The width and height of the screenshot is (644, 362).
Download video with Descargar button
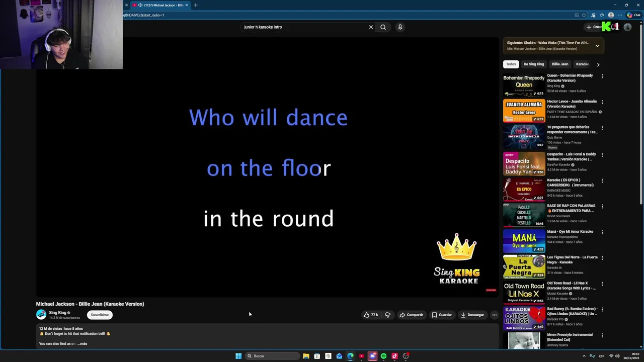pyautogui.click(x=472, y=315)
